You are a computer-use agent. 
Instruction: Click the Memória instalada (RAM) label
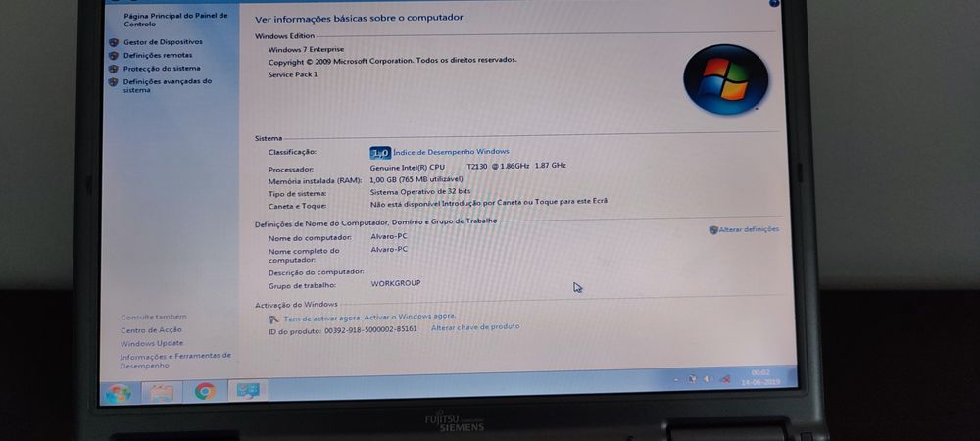(x=315, y=181)
